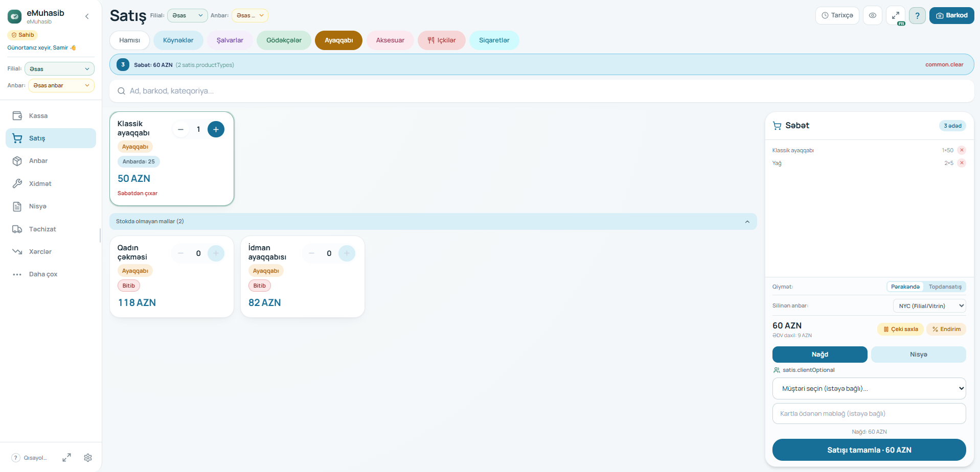Open the sidebar Əsas anbar dropdown
This screenshot has width=980, height=472.
coord(61,85)
